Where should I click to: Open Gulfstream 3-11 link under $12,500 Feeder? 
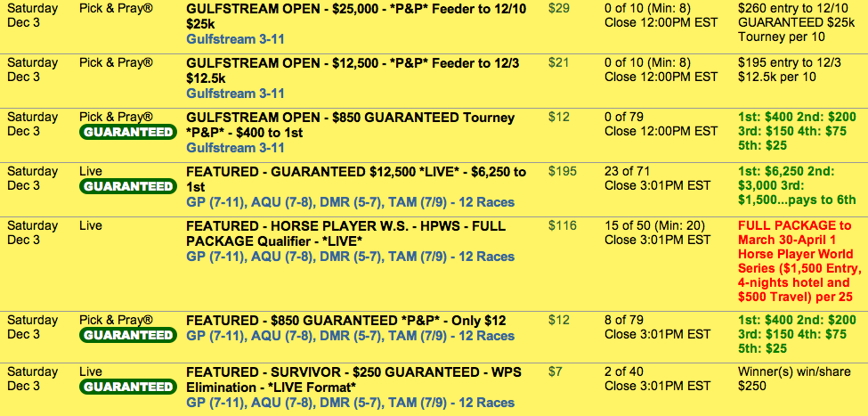235,94
